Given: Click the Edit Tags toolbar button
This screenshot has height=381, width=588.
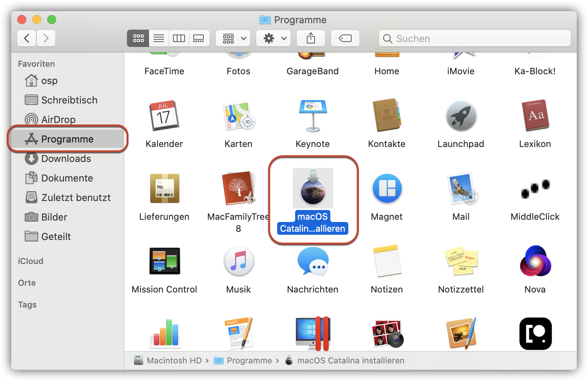Looking at the screenshot, I should (x=345, y=38).
